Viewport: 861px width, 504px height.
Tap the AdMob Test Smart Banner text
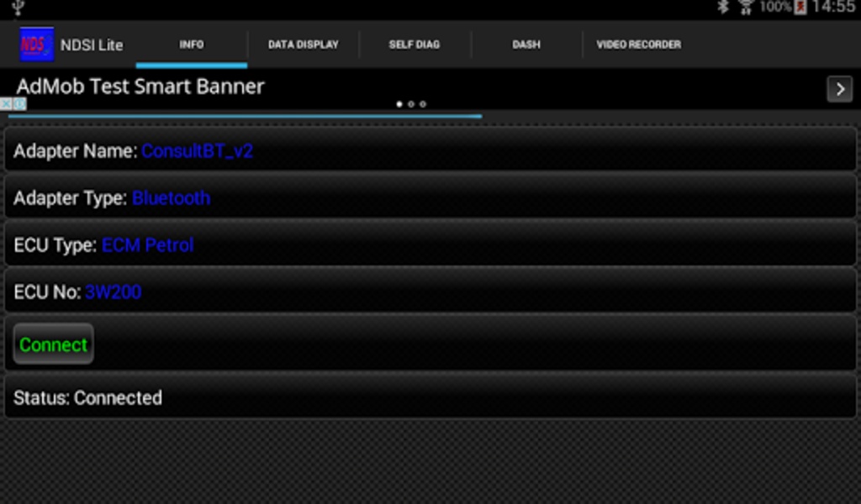pos(140,87)
